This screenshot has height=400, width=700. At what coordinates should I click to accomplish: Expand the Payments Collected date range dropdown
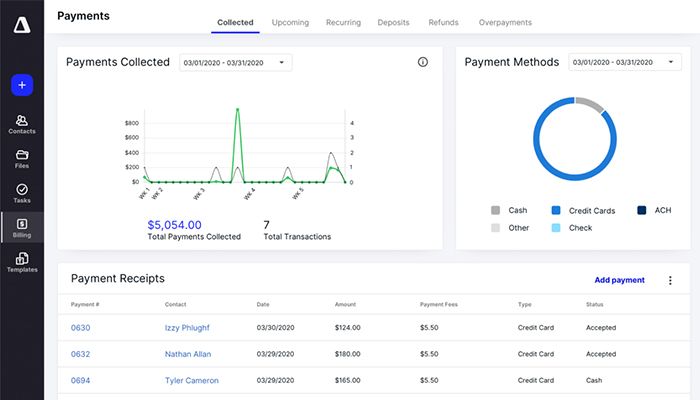pyautogui.click(x=235, y=62)
